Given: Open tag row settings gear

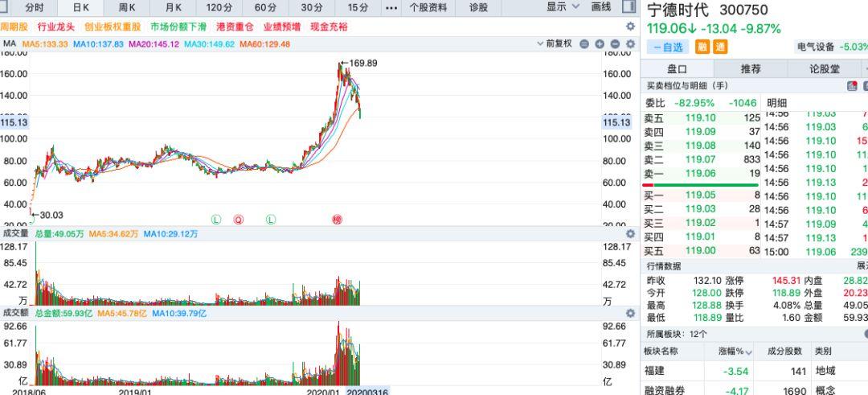Looking at the screenshot, I should click(630, 27).
